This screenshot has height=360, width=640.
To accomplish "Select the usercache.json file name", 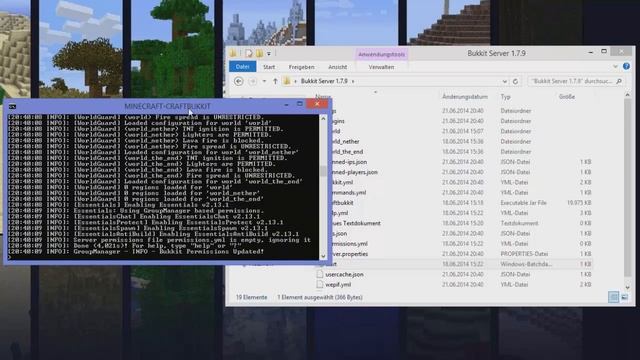I will tap(344, 274).
